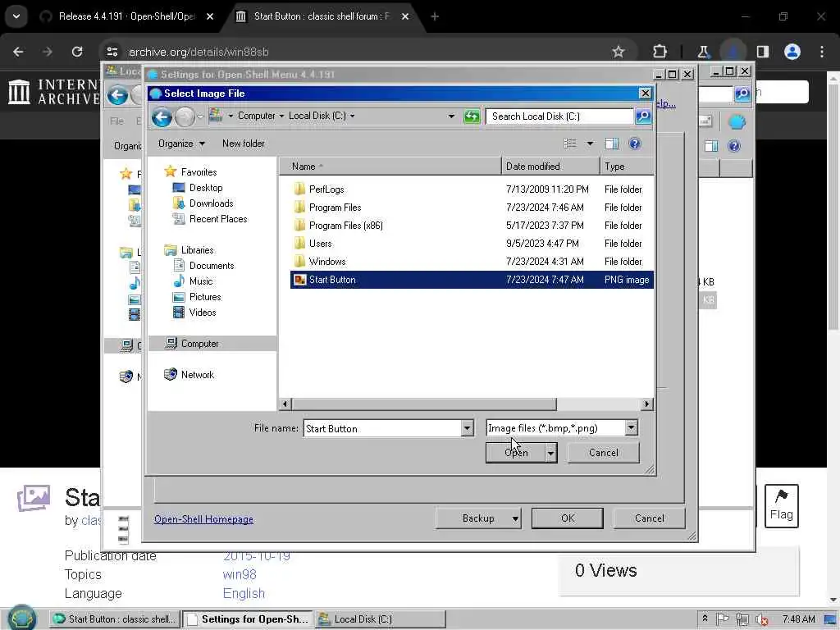The image size is (840, 630).
Task: Click the Search Local Disk (C:) field
Action: 559,116
